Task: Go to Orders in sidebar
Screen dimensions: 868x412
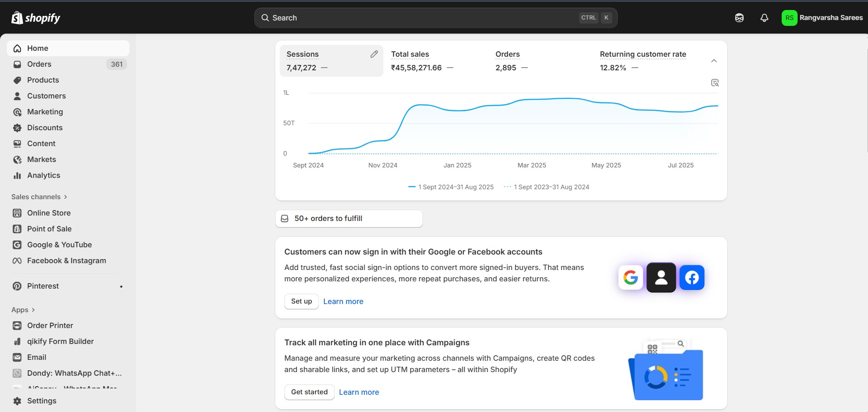Action: coord(39,64)
